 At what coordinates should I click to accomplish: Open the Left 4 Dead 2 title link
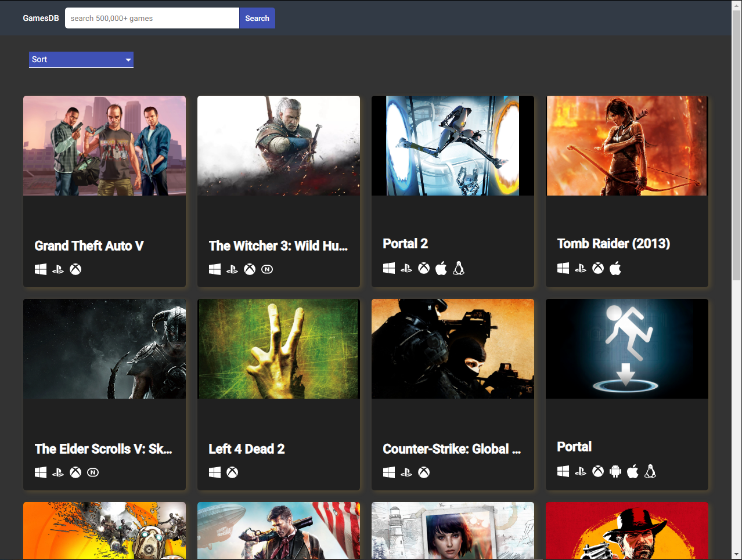coord(247,449)
